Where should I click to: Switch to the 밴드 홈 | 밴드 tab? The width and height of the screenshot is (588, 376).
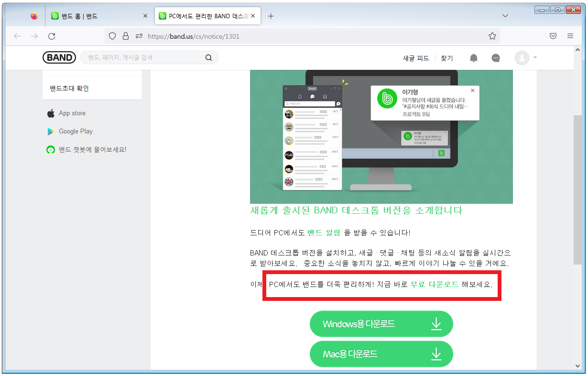[99, 16]
